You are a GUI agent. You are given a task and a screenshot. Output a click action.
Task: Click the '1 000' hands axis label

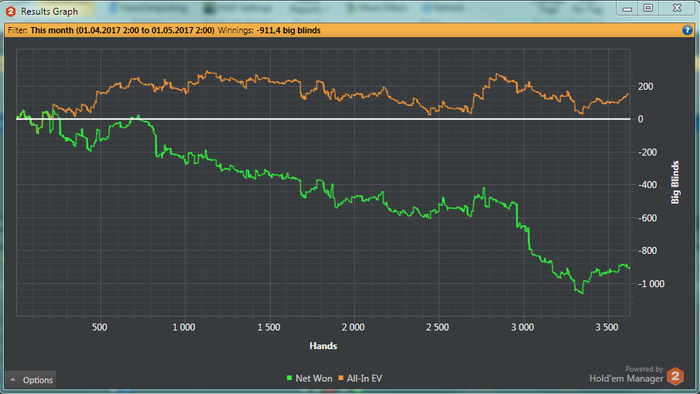point(184,328)
